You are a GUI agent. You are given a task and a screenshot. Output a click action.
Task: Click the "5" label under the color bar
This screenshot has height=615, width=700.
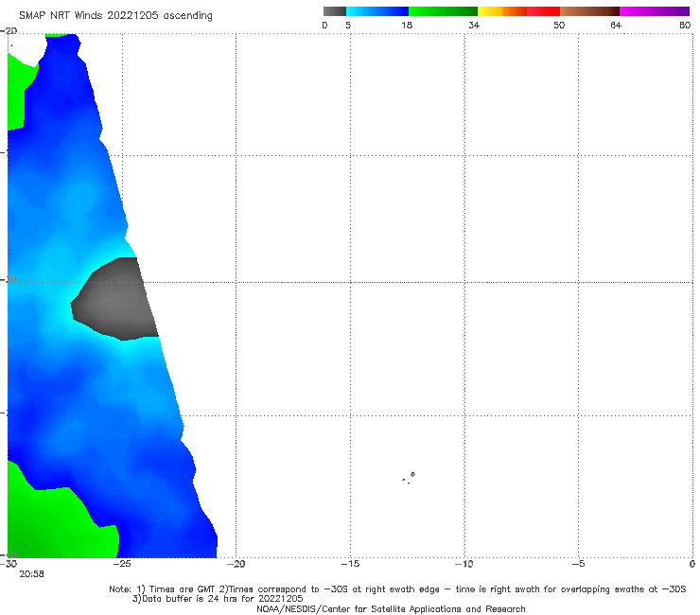pos(348,26)
